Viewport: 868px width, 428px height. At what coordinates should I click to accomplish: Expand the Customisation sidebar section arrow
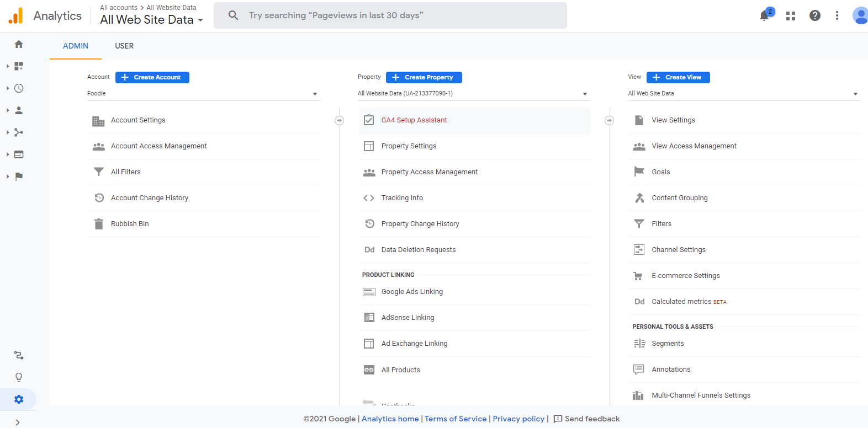[8, 66]
